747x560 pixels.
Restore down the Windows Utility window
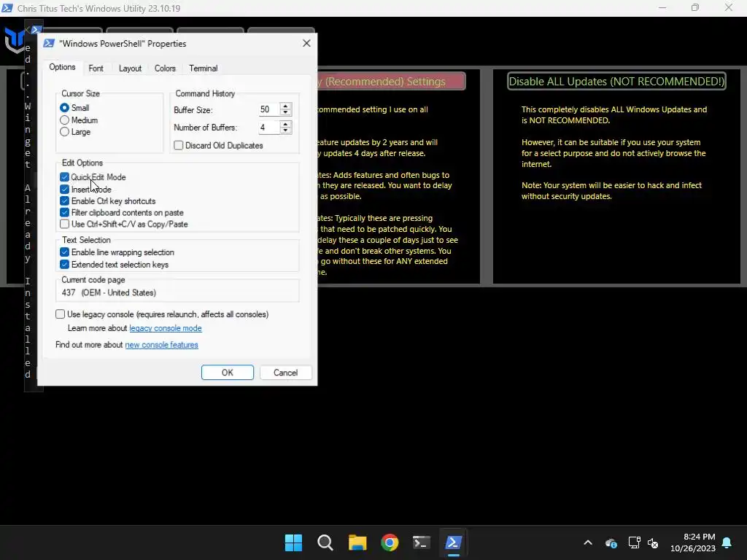pyautogui.click(x=695, y=7)
